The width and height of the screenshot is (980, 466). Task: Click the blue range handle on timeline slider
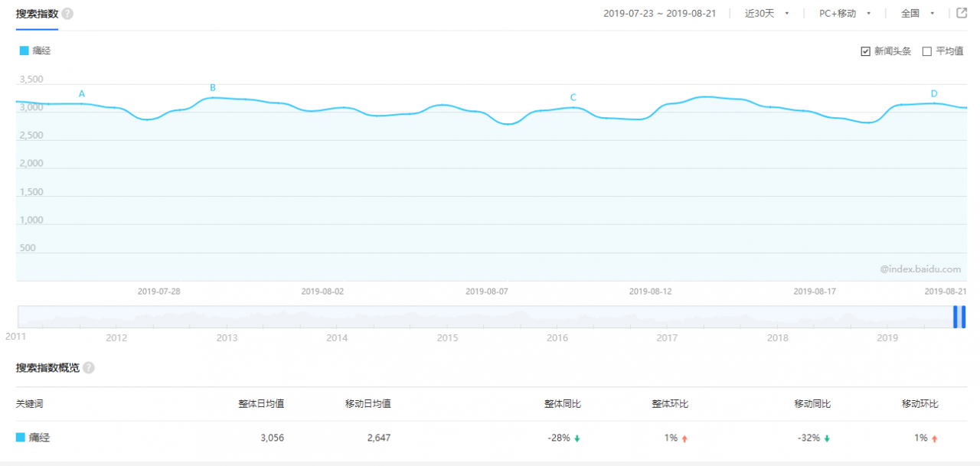click(x=959, y=317)
